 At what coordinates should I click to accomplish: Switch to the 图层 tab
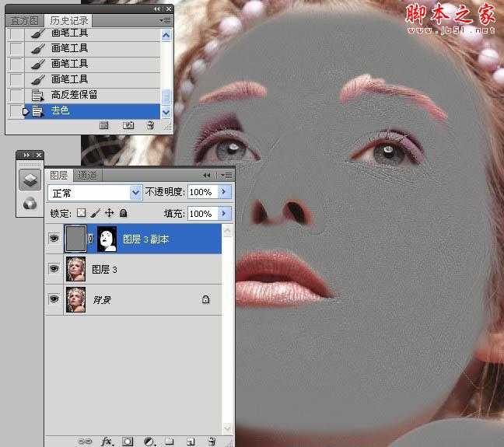coord(59,176)
